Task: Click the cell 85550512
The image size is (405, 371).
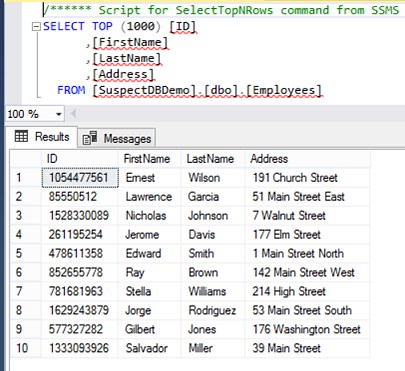Action: tap(80, 197)
